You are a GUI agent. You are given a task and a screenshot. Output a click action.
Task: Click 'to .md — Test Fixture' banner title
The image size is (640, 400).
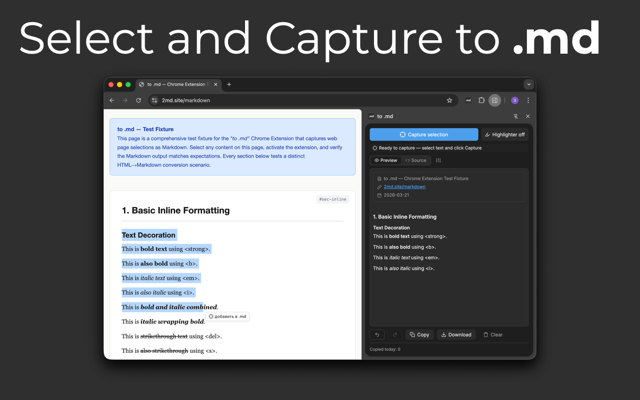(145, 129)
